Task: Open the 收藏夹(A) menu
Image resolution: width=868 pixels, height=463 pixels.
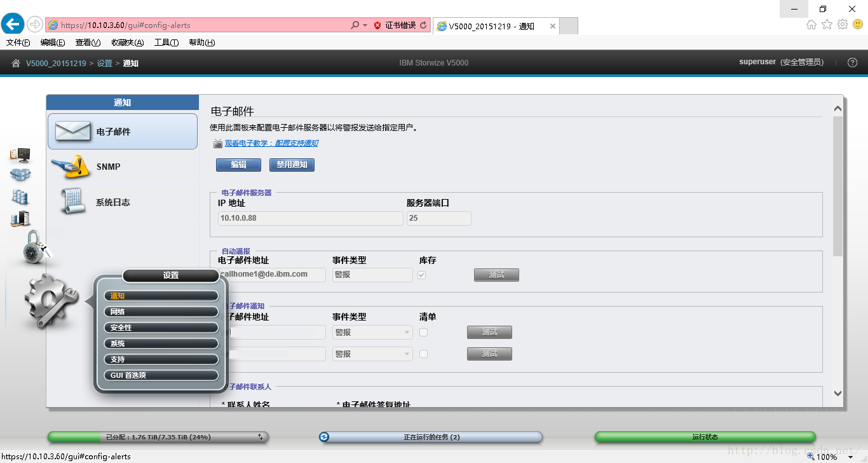Action: [127, 43]
